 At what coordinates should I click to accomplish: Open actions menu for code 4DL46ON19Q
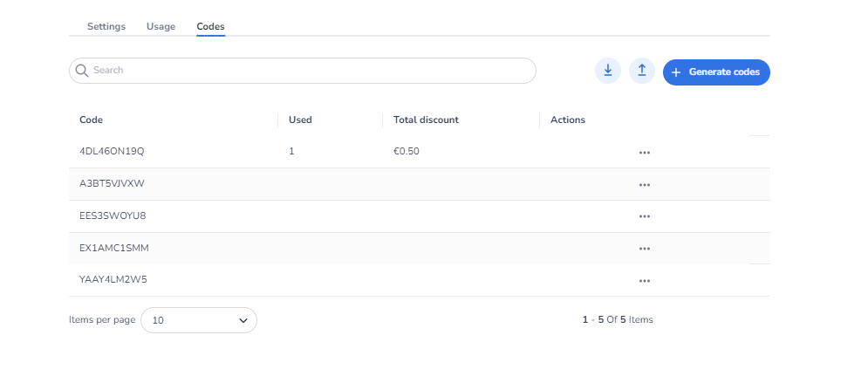644,152
